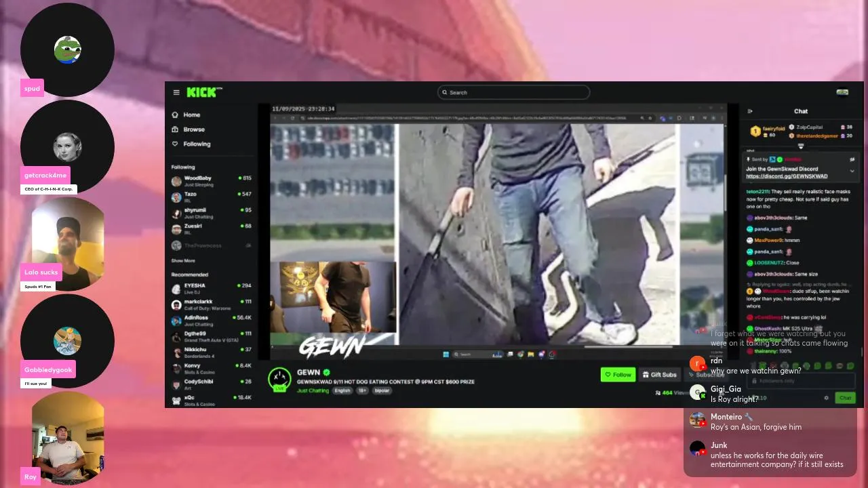Click Gobbledygook's profile avatar
868x488 pixels.
pos(67,341)
